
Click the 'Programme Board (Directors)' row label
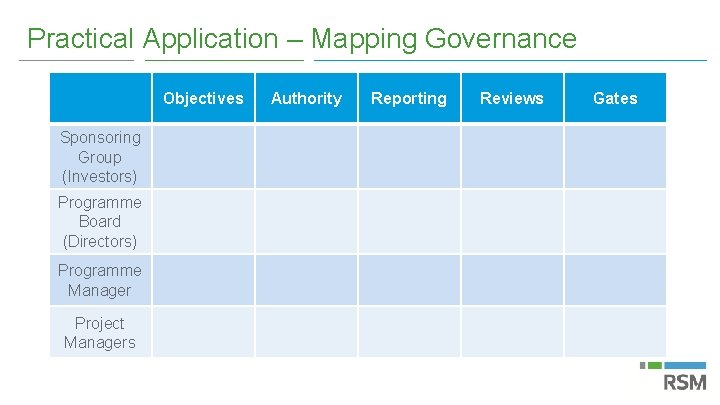[x=100, y=222]
